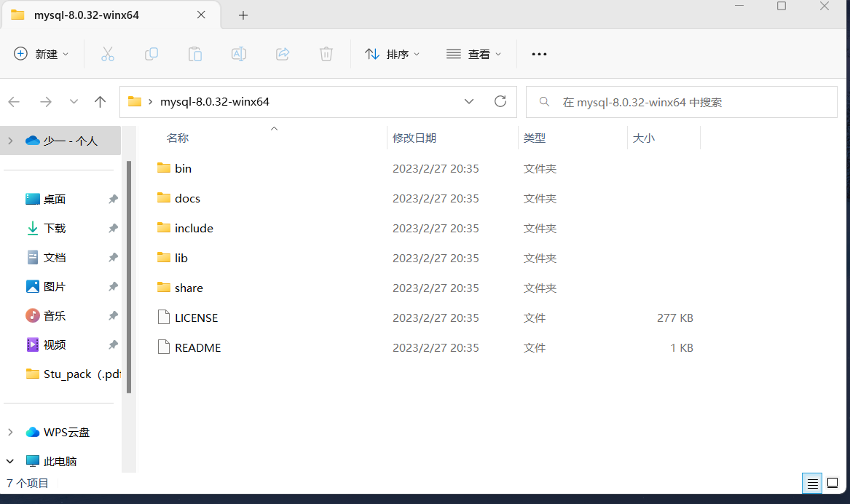Click the Cut scissors icon
The image size is (850, 504).
(x=108, y=54)
